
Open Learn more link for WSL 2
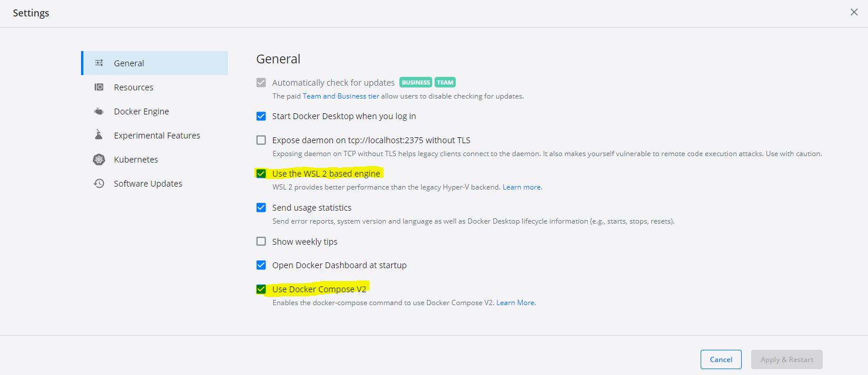tap(522, 187)
